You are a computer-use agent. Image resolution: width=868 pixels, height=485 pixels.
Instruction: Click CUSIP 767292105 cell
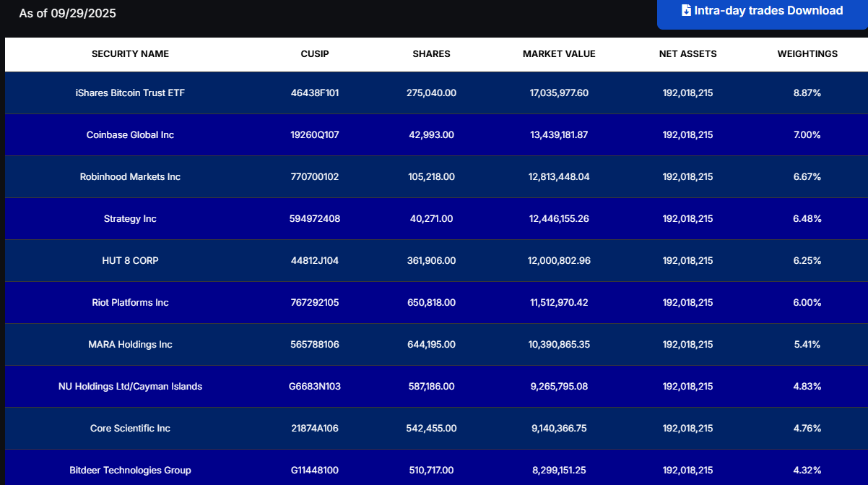[315, 303]
